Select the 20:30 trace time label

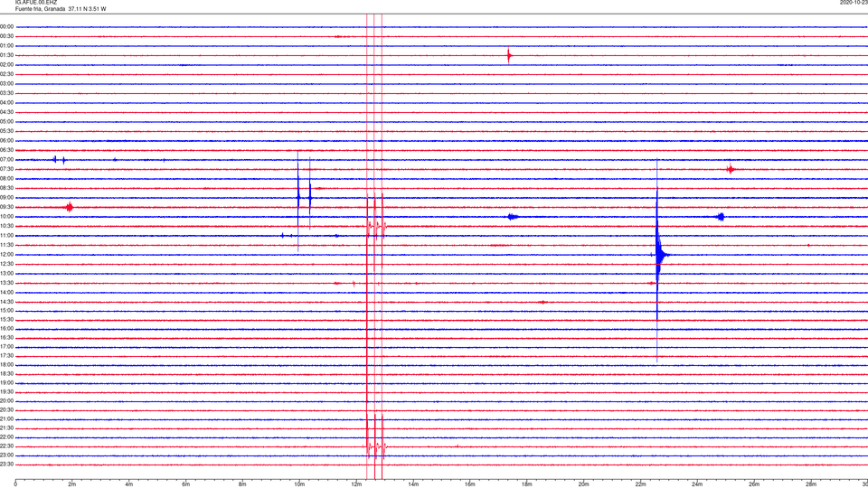pyautogui.click(x=6, y=410)
